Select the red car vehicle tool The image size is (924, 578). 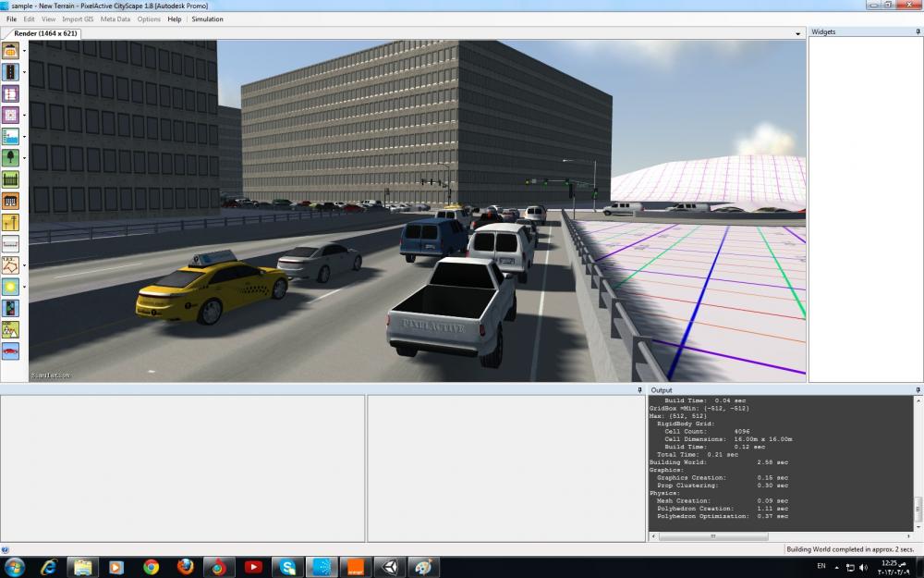point(10,350)
